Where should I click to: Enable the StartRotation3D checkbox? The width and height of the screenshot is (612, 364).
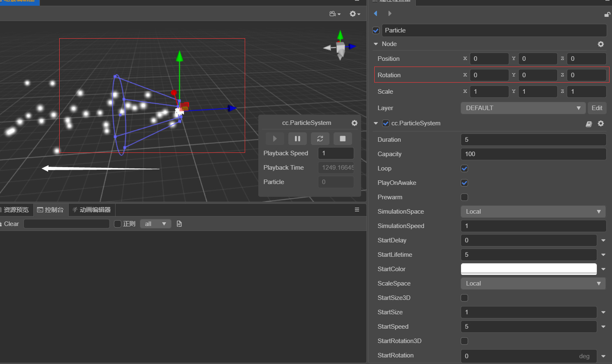point(464,341)
